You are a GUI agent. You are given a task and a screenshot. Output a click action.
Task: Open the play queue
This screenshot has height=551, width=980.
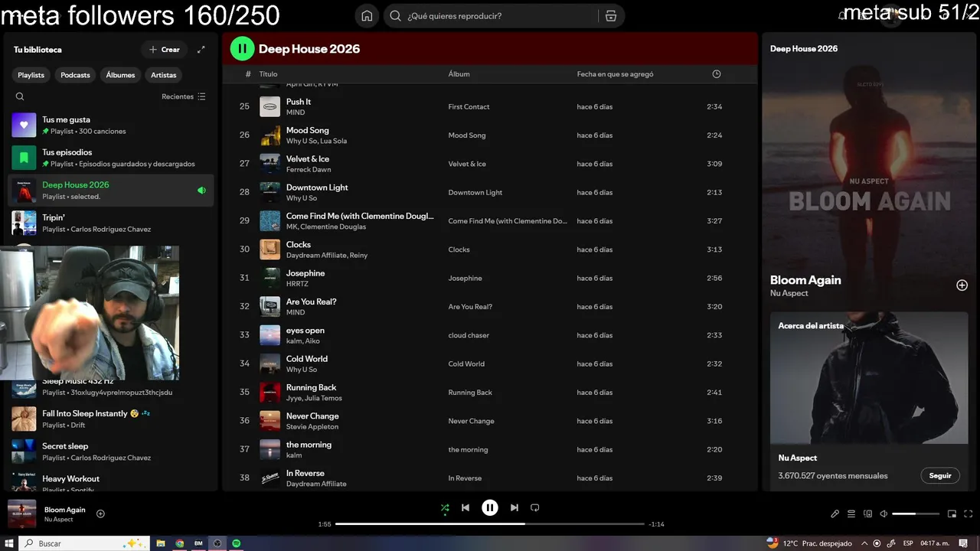click(851, 514)
